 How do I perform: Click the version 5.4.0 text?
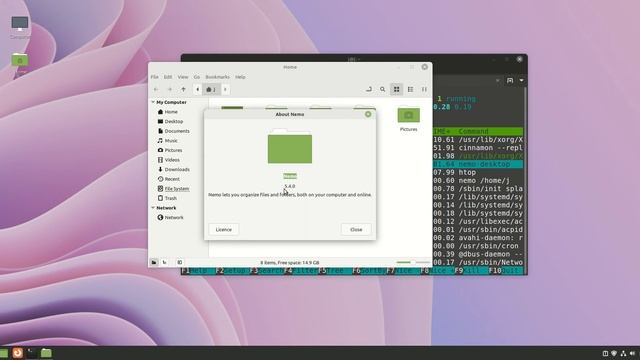[x=290, y=186]
